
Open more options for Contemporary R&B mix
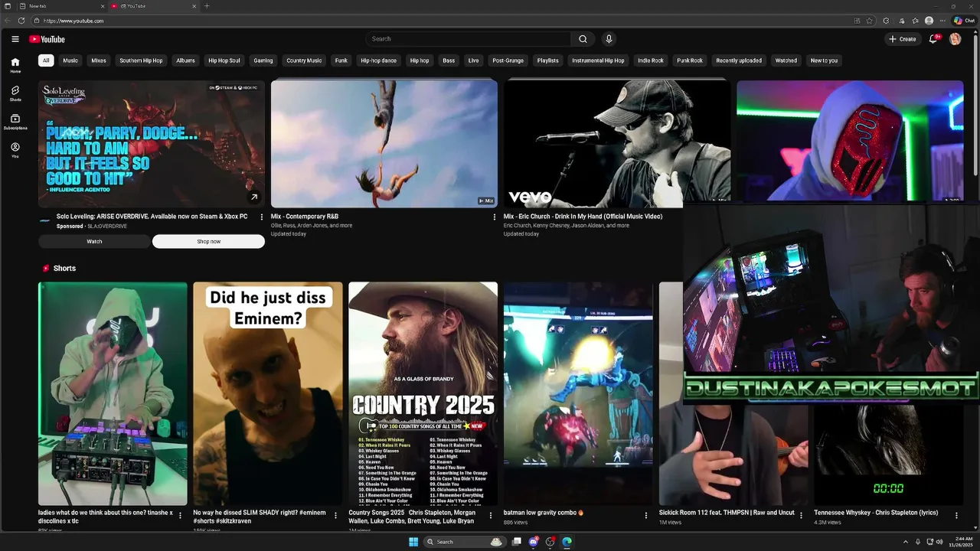495,217
